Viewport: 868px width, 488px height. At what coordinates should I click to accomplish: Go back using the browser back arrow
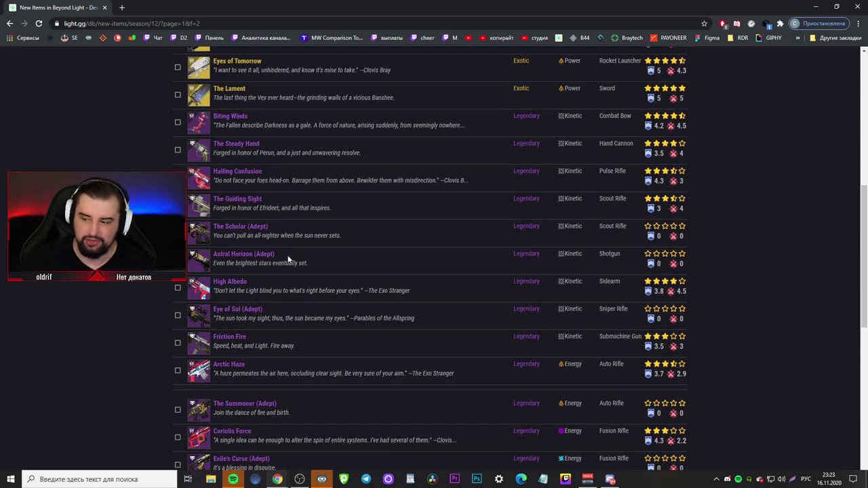[9, 23]
